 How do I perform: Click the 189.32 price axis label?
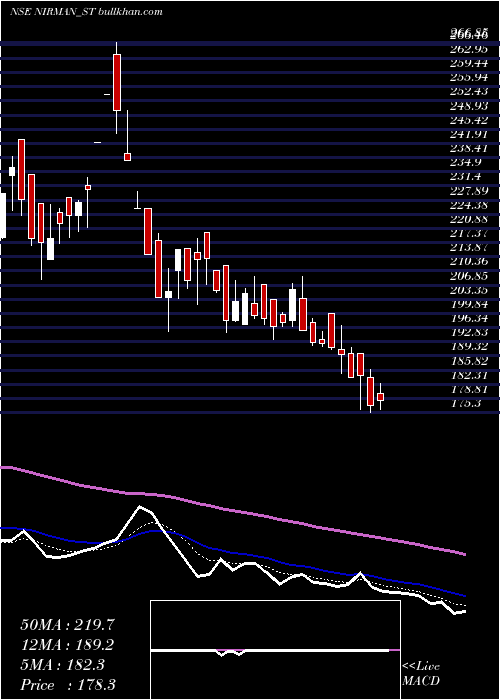pyautogui.click(x=468, y=346)
